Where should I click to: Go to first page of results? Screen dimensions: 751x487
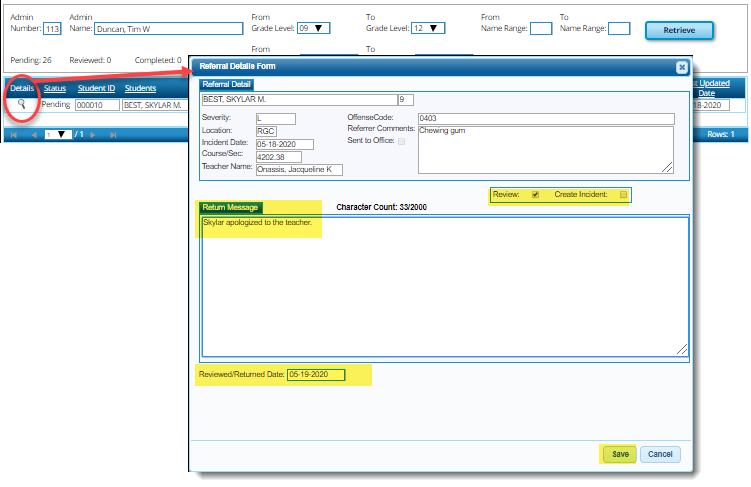14,134
